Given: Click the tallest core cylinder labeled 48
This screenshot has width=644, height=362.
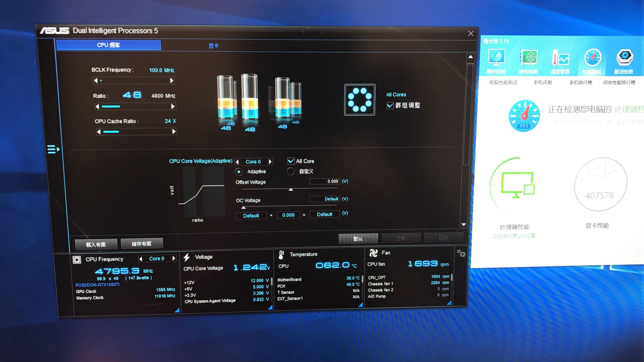Looking at the screenshot, I should [x=250, y=97].
